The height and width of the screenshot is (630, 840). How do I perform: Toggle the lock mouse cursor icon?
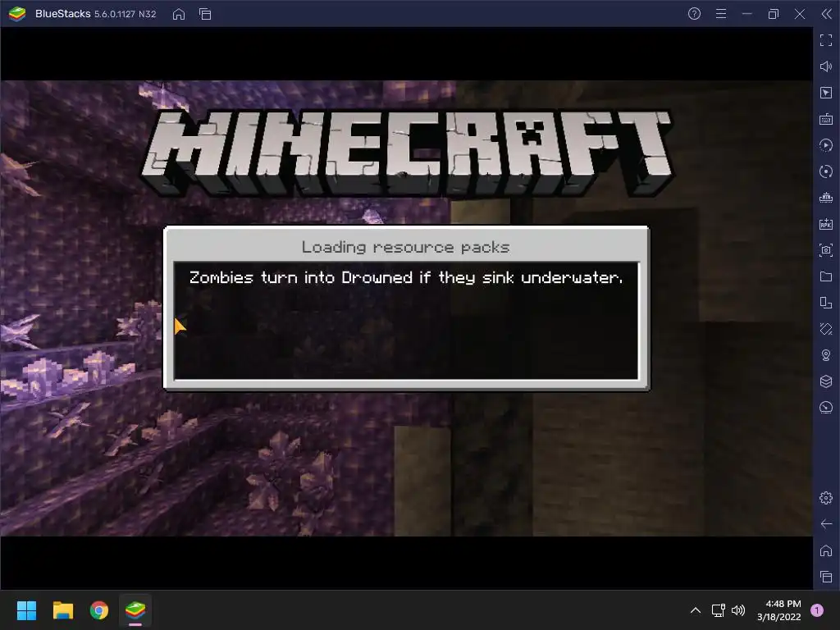pyautogui.click(x=826, y=93)
